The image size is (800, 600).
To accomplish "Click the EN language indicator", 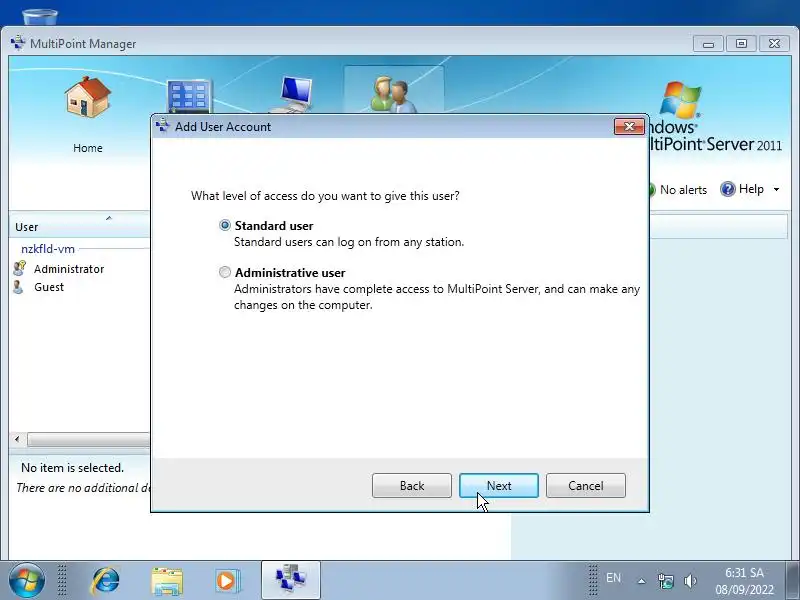I will (x=613, y=578).
